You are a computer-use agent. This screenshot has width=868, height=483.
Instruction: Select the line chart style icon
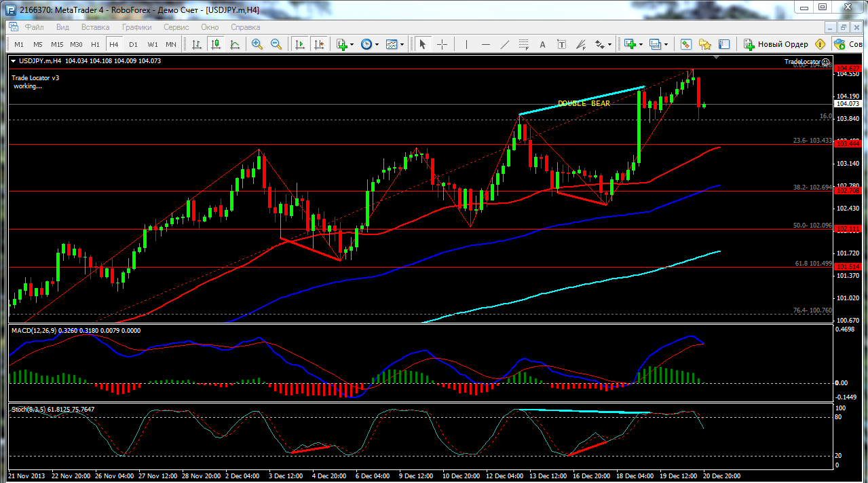pos(235,44)
